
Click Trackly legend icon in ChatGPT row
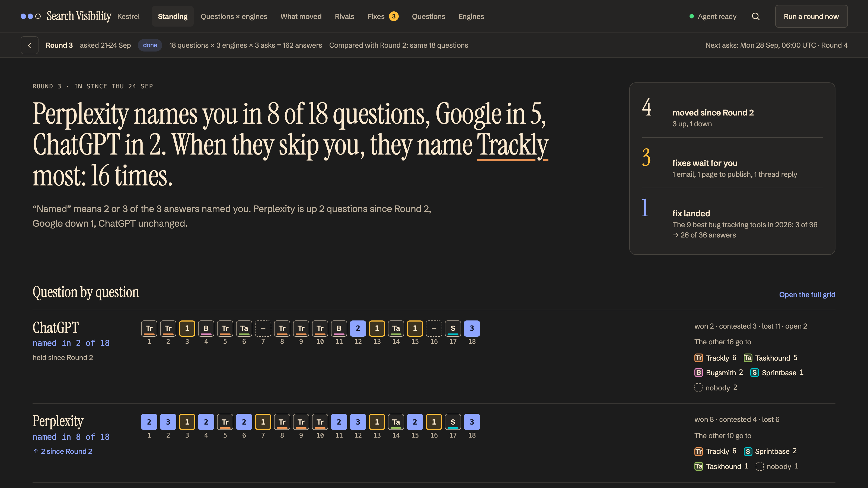tap(698, 358)
